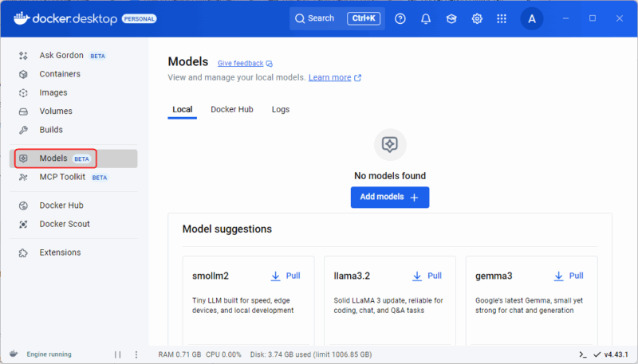Select Extensions label in sidebar
The width and height of the screenshot is (638, 364).
click(x=61, y=252)
